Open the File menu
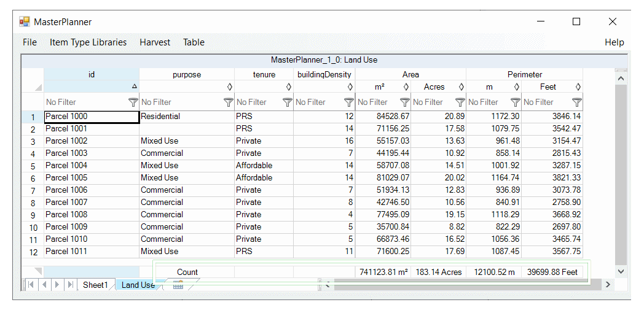Image resolution: width=644 pixels, height=313 pixels. click(29, 42)
